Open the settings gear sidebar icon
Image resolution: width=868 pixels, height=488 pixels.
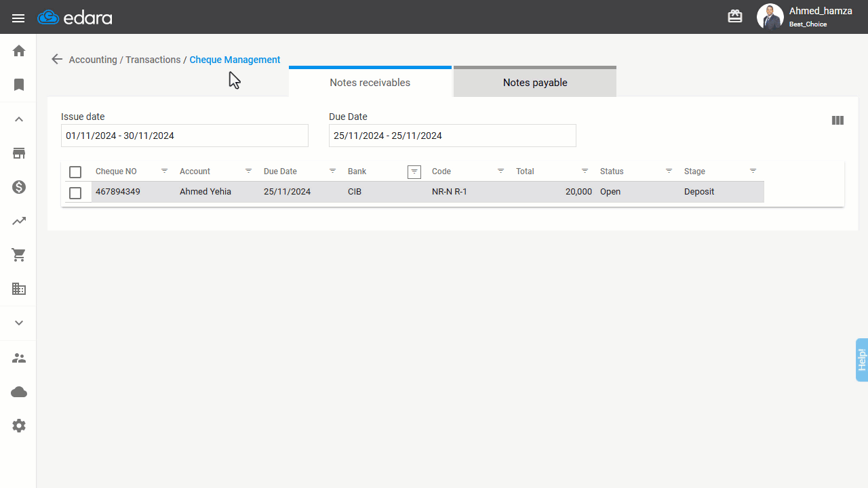pyautogui.click(x=19, y=426)
